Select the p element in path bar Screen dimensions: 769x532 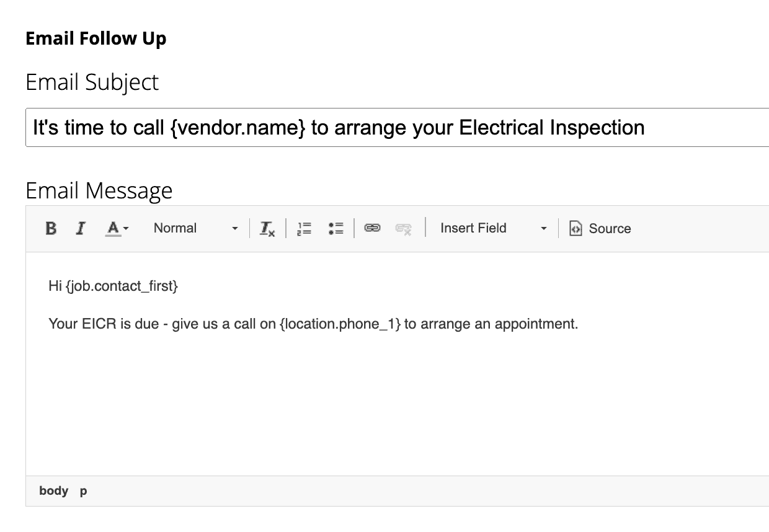tap(83, 491)
